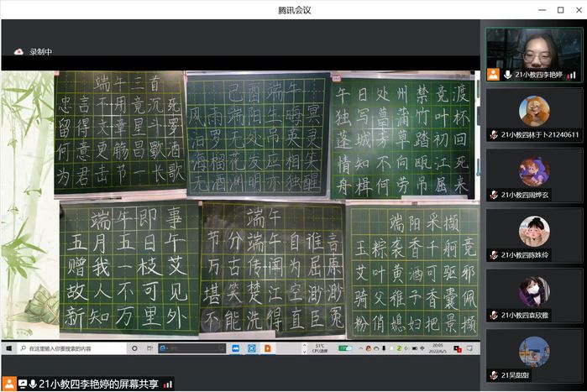Viewport: 587px width, 392px height.
Task: Click the cloud recording status icon
Action: click(18, 52)
